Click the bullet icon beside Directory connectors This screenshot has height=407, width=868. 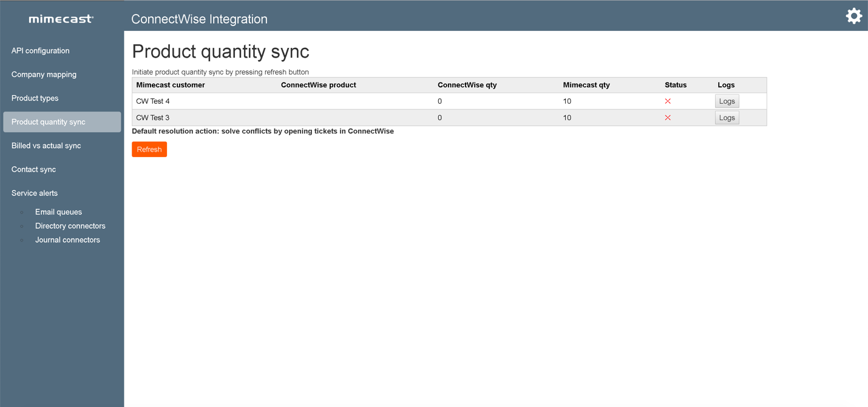23,226
